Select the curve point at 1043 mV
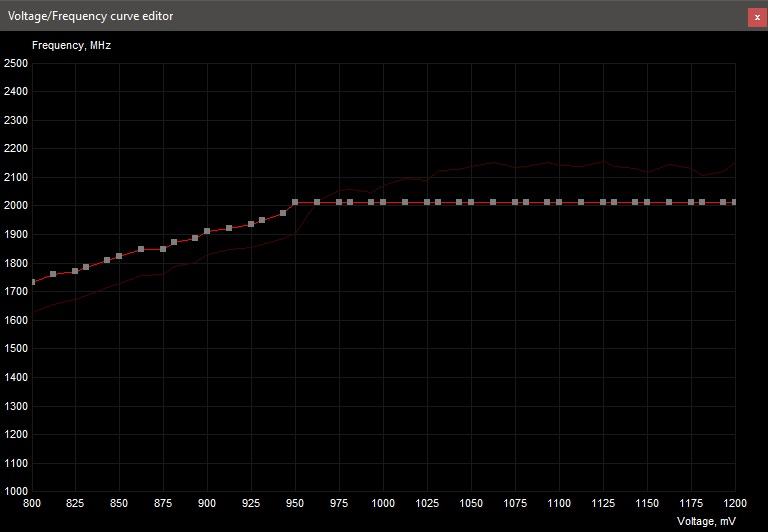768x532 pixels. tap(459, 202)
